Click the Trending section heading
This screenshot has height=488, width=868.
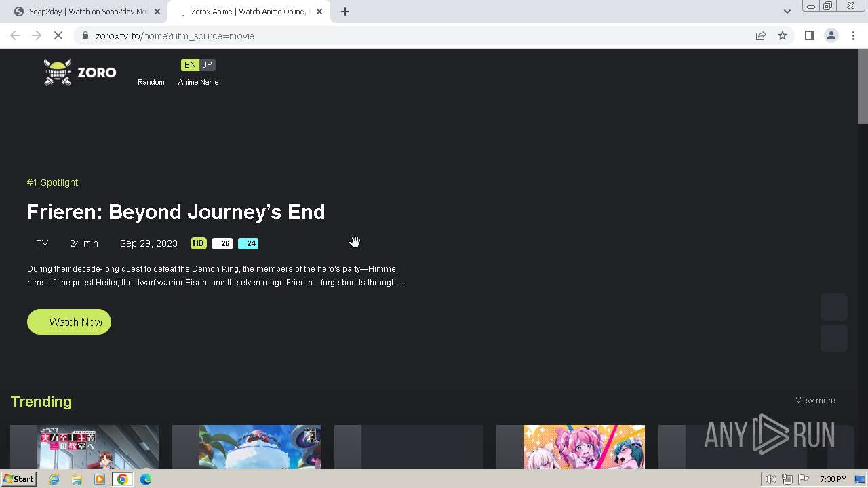[x=41, y=401]
